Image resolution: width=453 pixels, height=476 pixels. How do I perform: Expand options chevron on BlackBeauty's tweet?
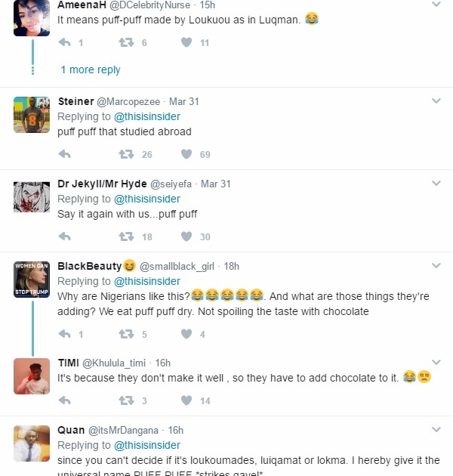(x=436, y=266)
